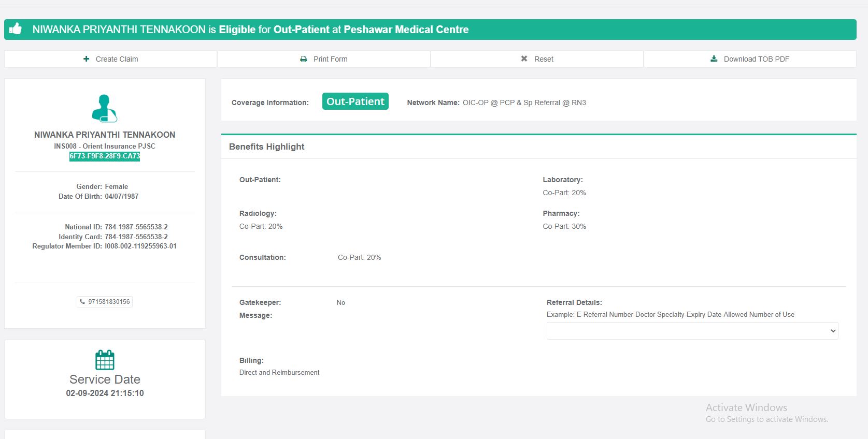
Task: Click the patient avatar icon
Action: click(105, 108)
